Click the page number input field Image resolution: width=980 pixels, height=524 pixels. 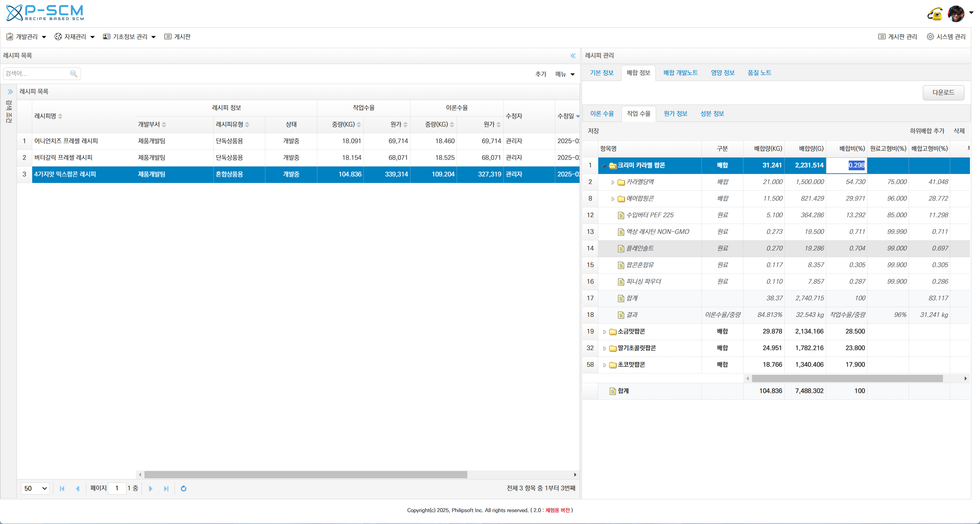point(117,488)
